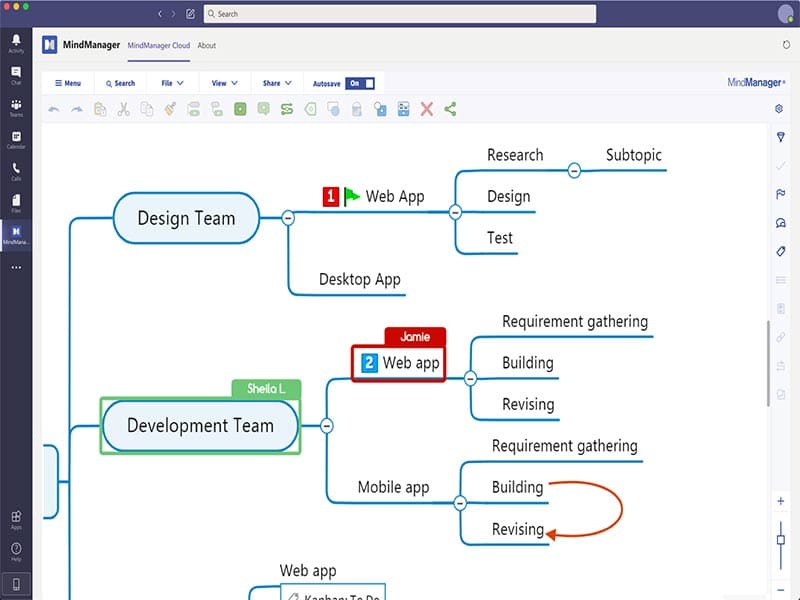Open the Menu in the MindManager toolbar
This screenshot has width=800, height=600.
pyautogui.click(x=67, y=83)
